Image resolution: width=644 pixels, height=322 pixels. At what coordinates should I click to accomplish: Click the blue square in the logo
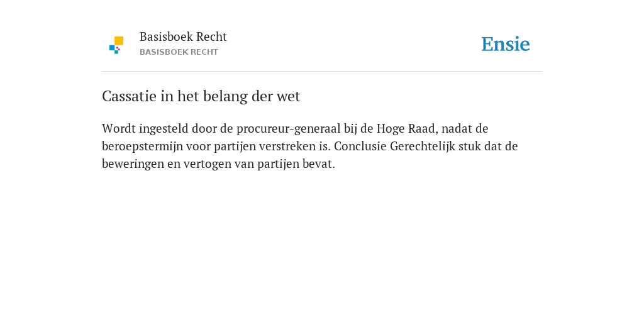(x=112, y=48)
